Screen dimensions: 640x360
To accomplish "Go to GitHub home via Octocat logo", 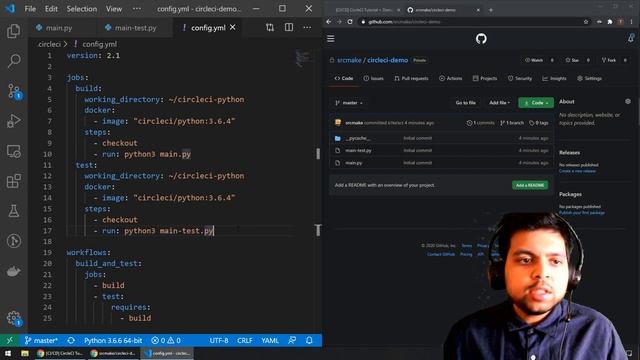I will coord(481,39).
